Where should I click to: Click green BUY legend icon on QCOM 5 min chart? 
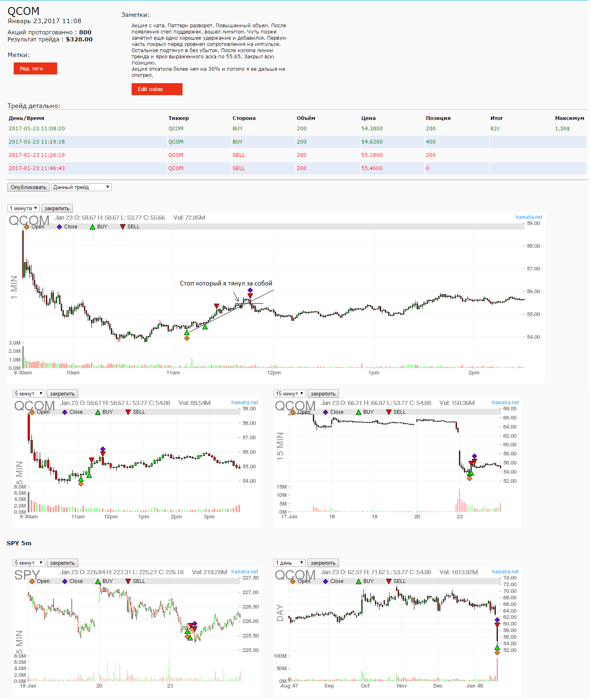pyautogui.click(x=98, y=412)
